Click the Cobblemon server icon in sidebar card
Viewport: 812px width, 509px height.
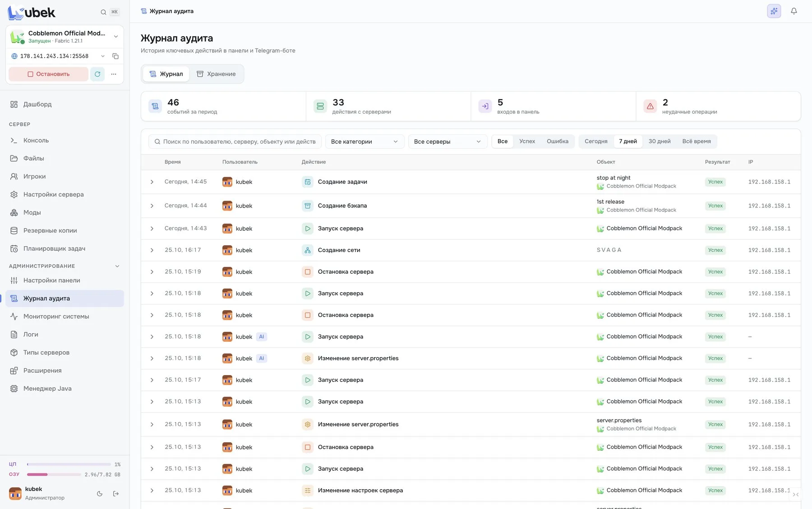click(17, 37)
